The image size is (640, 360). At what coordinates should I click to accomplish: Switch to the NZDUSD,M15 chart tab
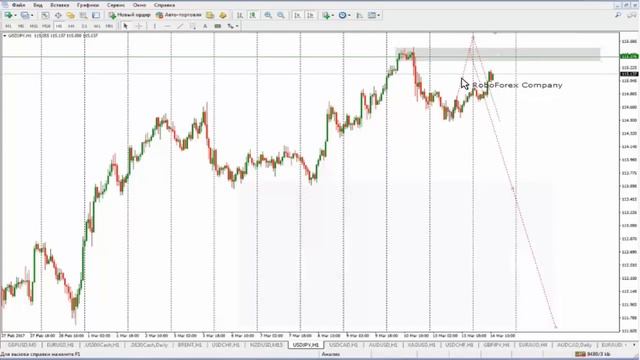click(266, 345)
